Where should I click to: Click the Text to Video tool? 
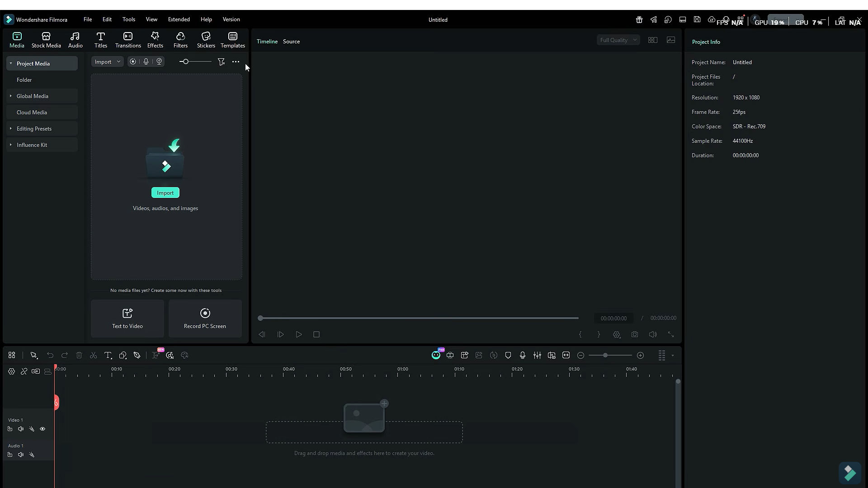pos(127,319)
